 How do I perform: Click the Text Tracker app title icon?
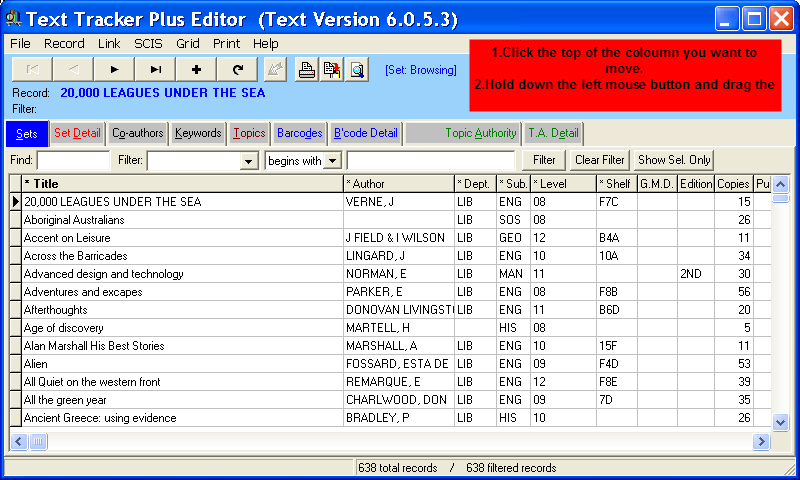(x=14, y=19)
